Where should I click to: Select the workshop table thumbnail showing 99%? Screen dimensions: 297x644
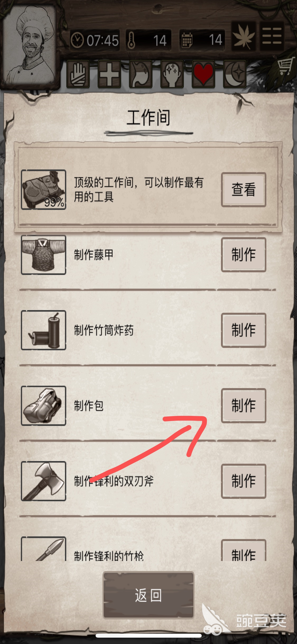point(44,190)
